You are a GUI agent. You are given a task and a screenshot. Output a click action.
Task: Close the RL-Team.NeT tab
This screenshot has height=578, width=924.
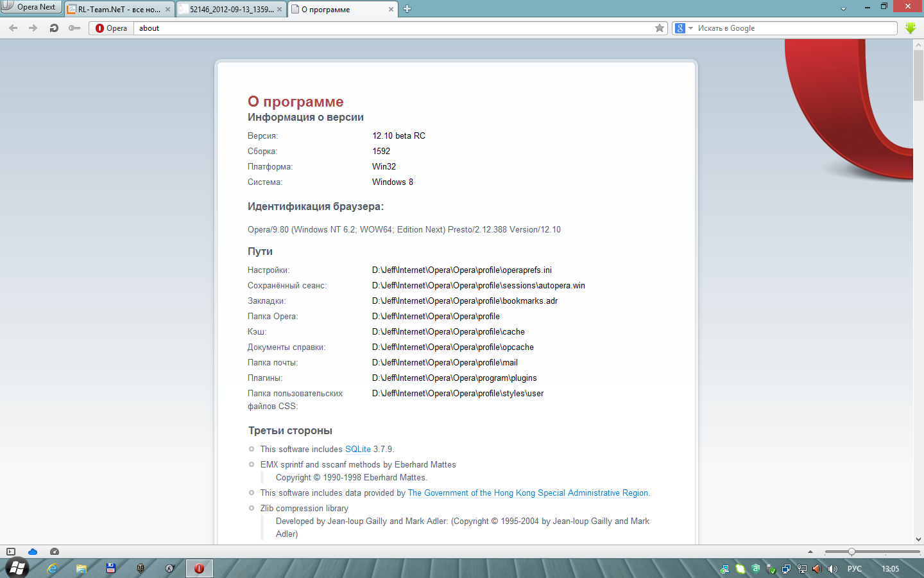[x=168, y=10]
